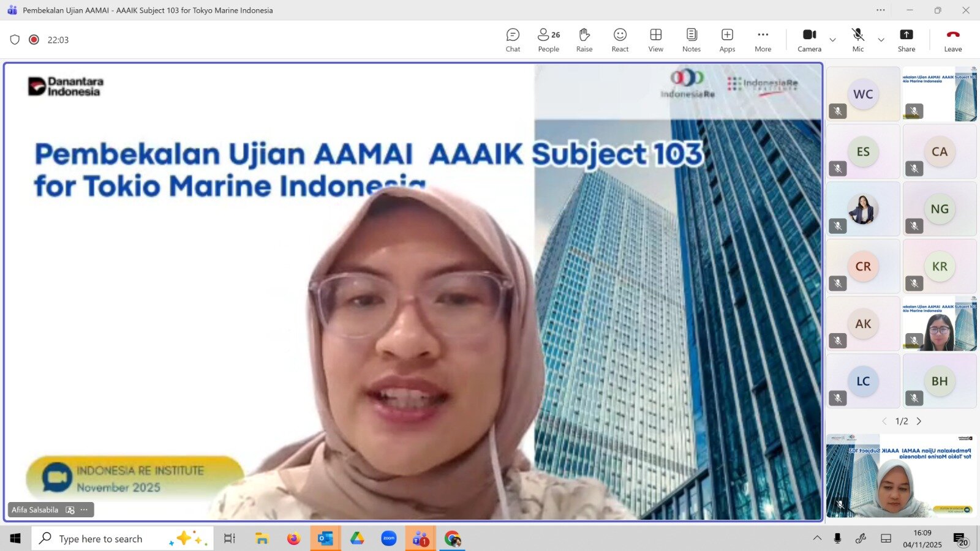Expand the Camera options dropdown arrow
The height and width of the screenshot is (551, 980).
pyautogui.click(x=832, y=40)
